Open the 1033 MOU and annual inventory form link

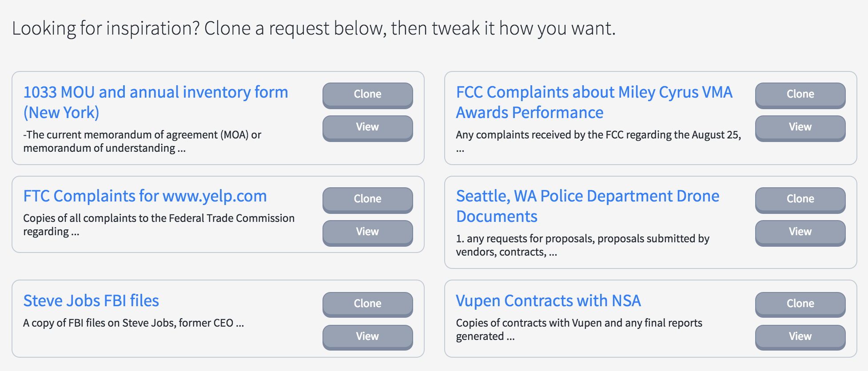coord(155,92)
